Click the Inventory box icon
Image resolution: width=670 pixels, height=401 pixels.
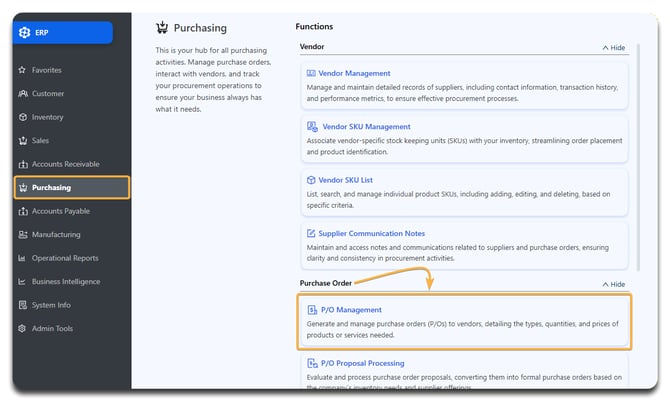pyautogui.click(x=23, y=117)
